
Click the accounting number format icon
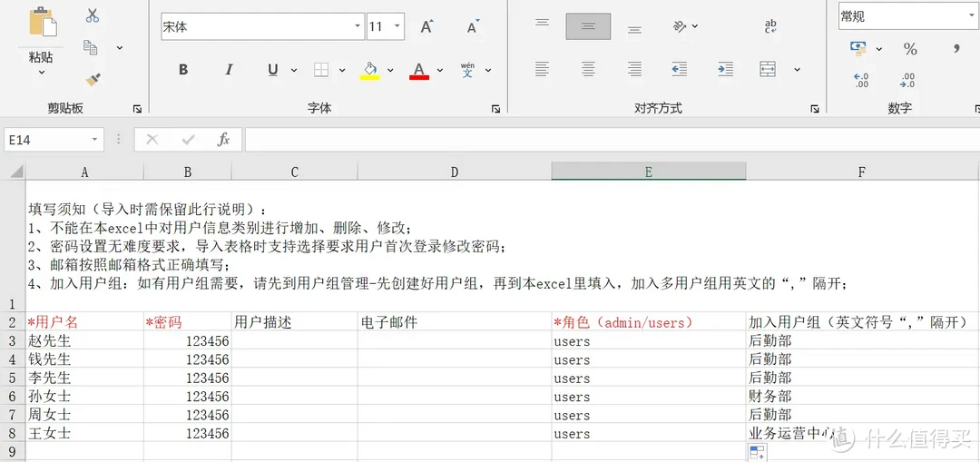pyautogui.click(x=858, y=49)
